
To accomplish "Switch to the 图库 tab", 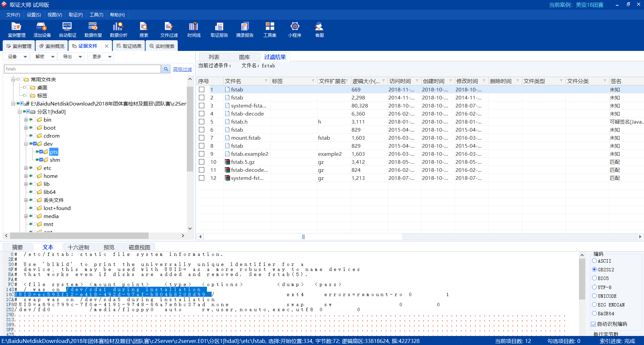I will 245,57.
